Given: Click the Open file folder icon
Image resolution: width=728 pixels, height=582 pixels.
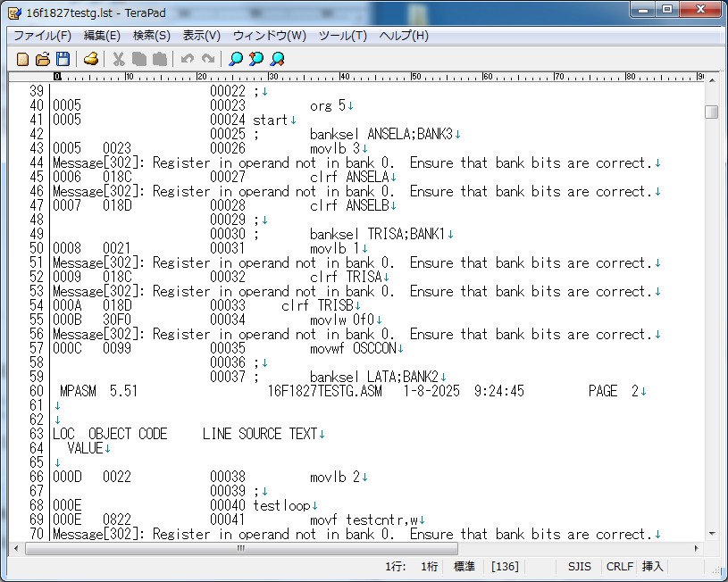Looking at the screenshot, I should point(43,59).
